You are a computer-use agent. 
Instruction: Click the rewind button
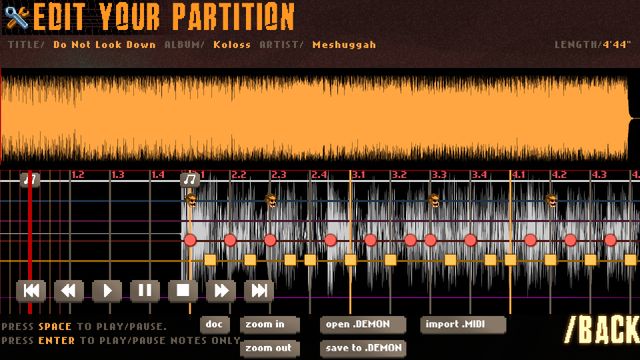69,291
